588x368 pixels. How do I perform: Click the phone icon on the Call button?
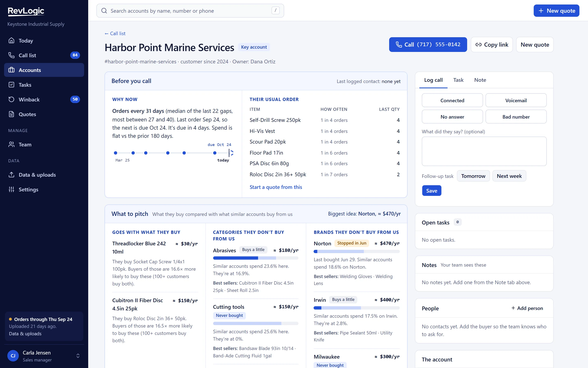[399, 45]
